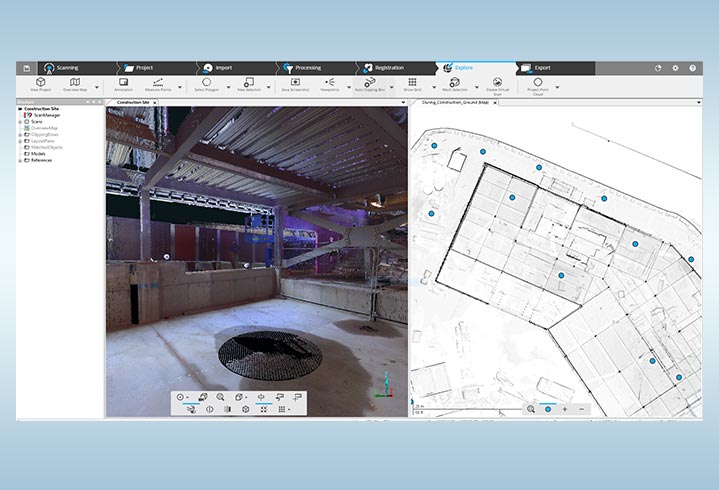Click the Save Screenshot icon
This screenshot has height=490, width=719.
(295, 82)
